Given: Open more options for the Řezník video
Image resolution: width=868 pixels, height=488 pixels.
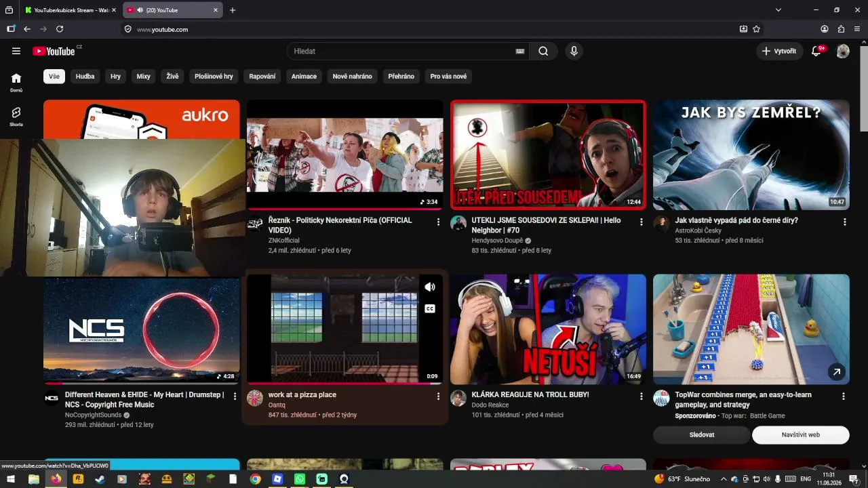Looking at the screenshot, I should click(x=438, y=222).
